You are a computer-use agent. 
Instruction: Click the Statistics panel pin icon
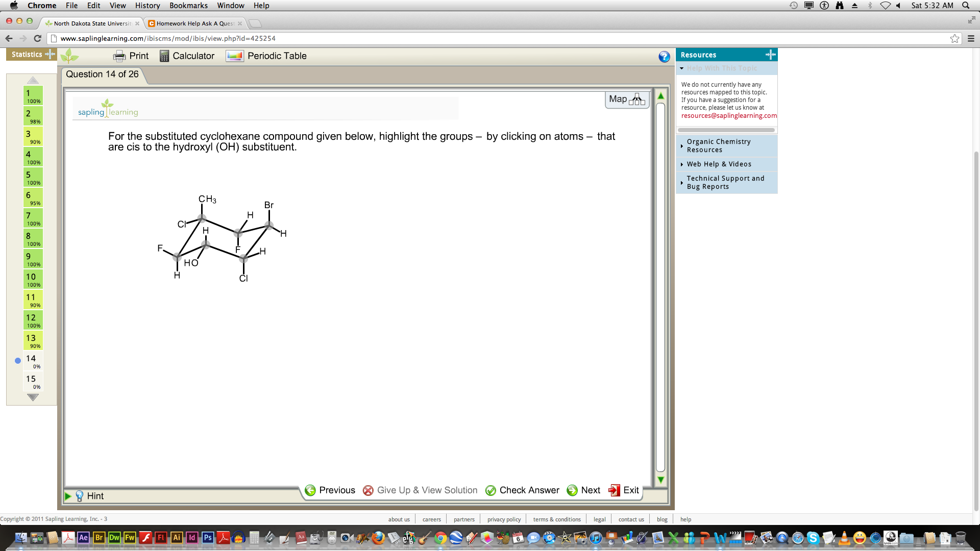coord(48,54)
